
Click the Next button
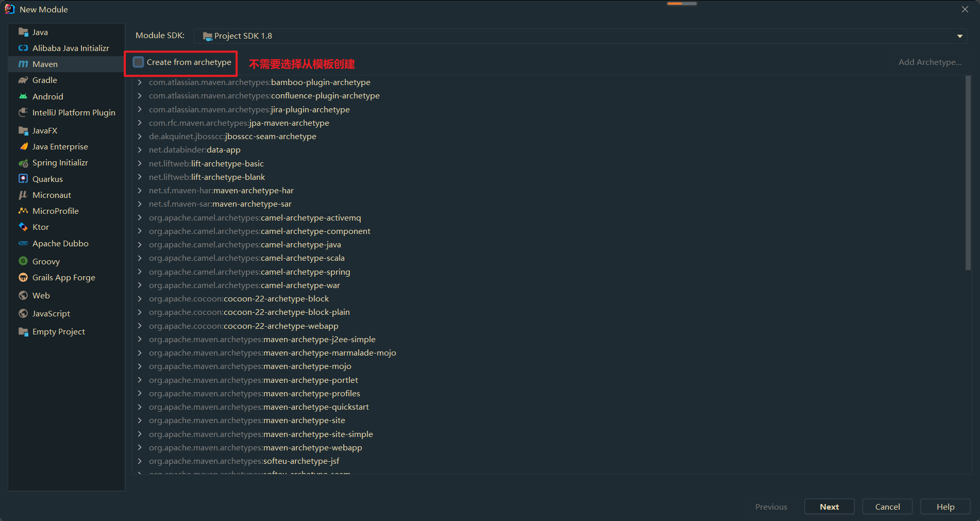(x=829, y=507)
